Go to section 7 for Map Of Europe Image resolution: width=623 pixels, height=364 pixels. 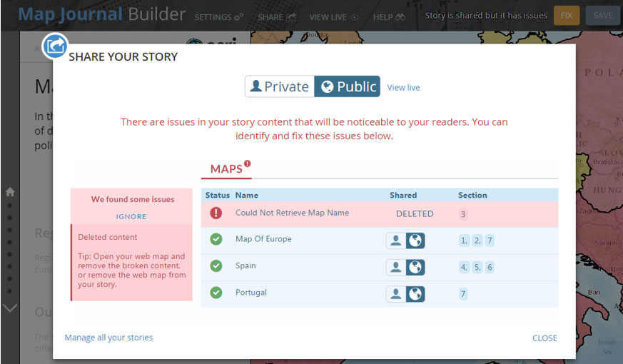click(490, 241)
